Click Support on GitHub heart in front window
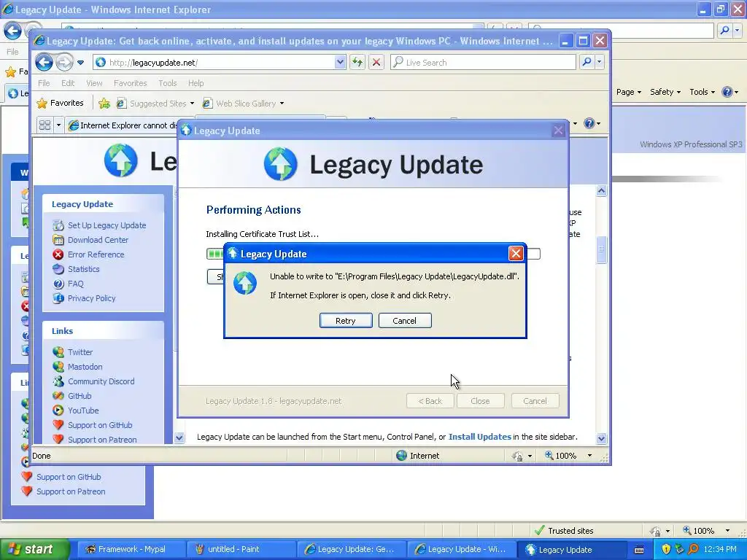Image resolution: width=747 pixels, height=560 pixels. pos(58,425)
